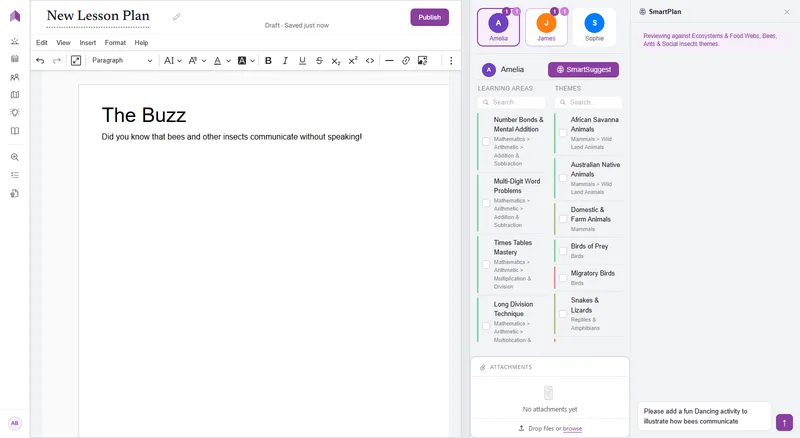Viewport: 800px width, 438px height.
Task: Apply strikethrough formatting
Action: (319, 61)
